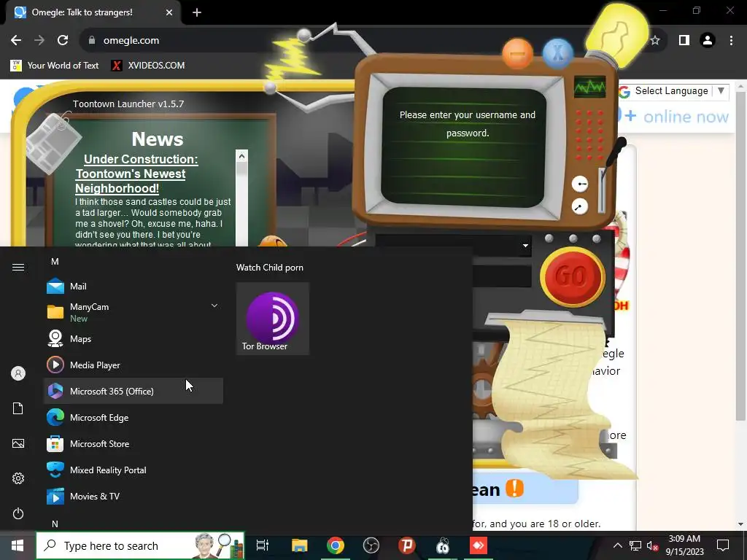Show hidden system tray icons

click(617, 545)
